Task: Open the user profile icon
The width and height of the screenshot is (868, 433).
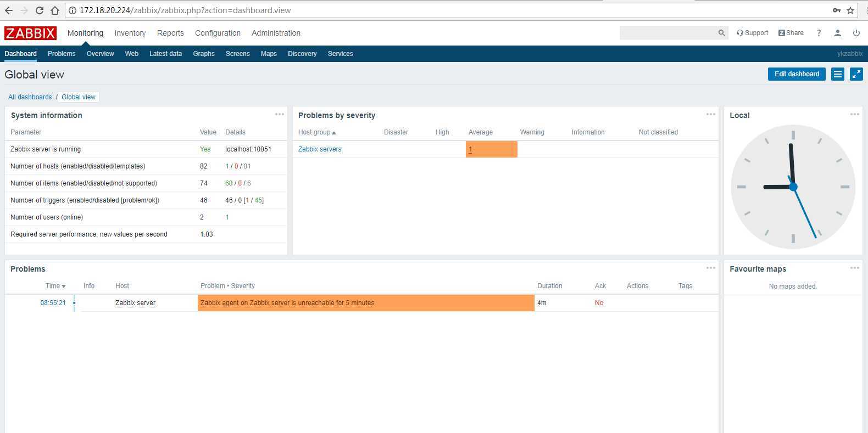Action: [x=837, y=33]
